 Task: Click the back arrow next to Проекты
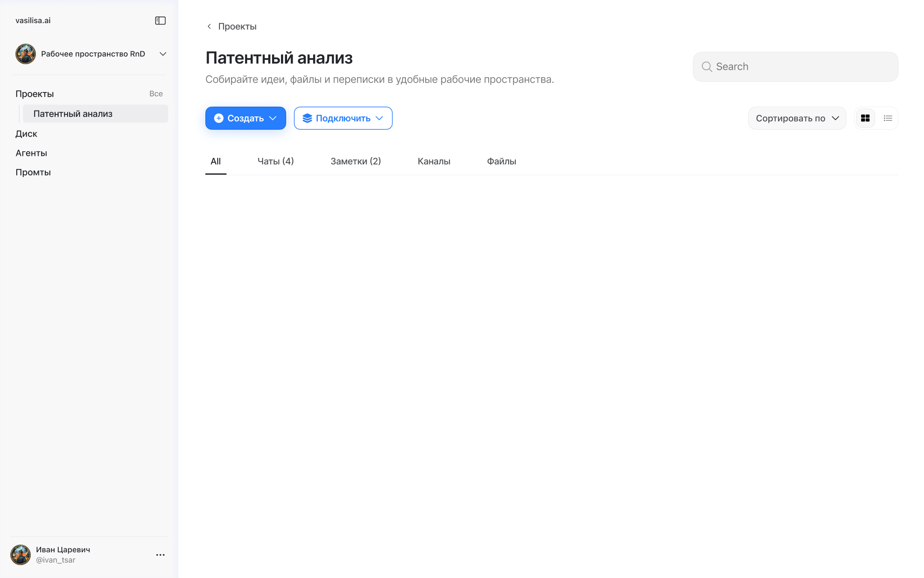pyautogui.click(x=209, y=27)
